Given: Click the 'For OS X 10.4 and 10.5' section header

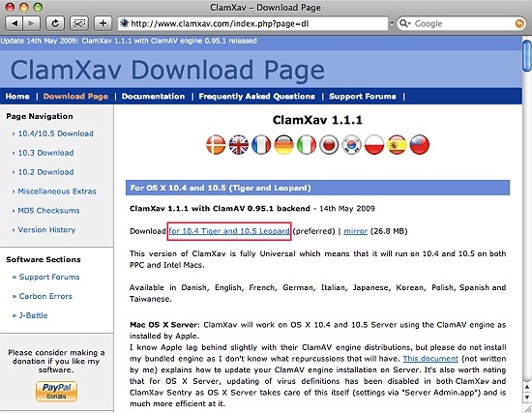Looking at the screenshot, I should coord(317,188).
